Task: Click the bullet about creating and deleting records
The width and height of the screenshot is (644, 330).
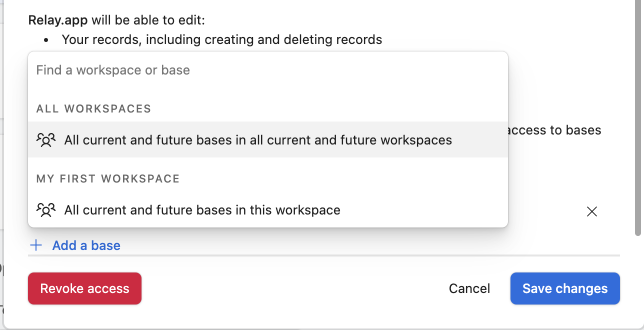Action: 222,39
